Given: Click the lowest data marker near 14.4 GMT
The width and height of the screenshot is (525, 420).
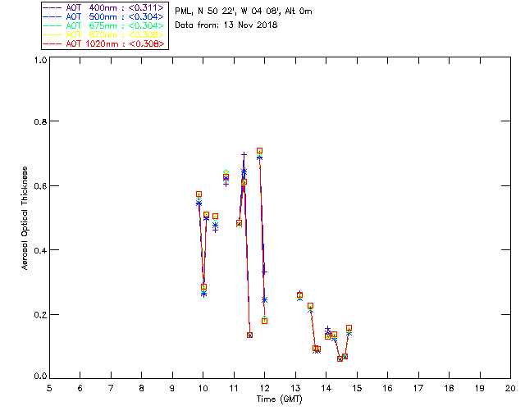Looking at the screenshot, I should coord(340,358).
